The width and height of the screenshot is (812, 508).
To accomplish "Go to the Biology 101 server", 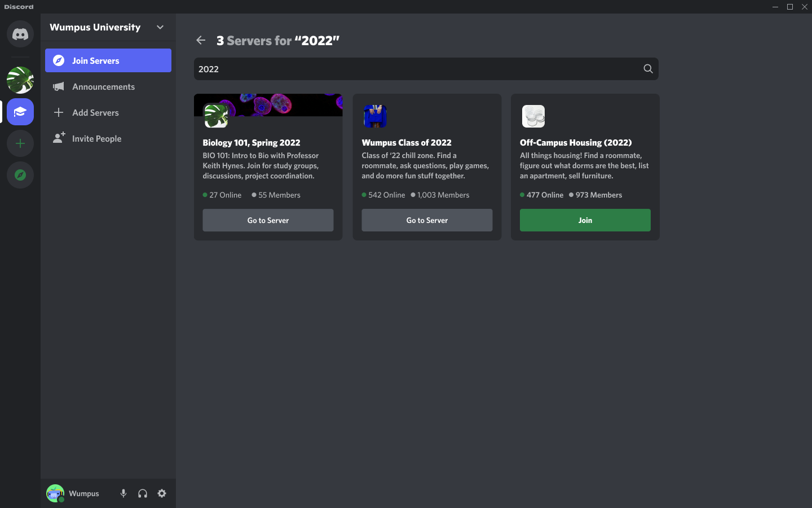I will 268,220.
